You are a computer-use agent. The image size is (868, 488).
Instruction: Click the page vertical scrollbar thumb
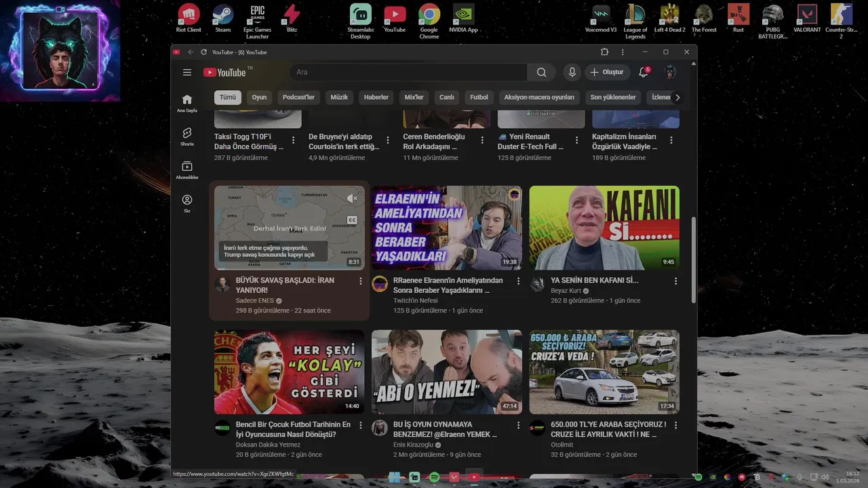[x=693, y=260]
